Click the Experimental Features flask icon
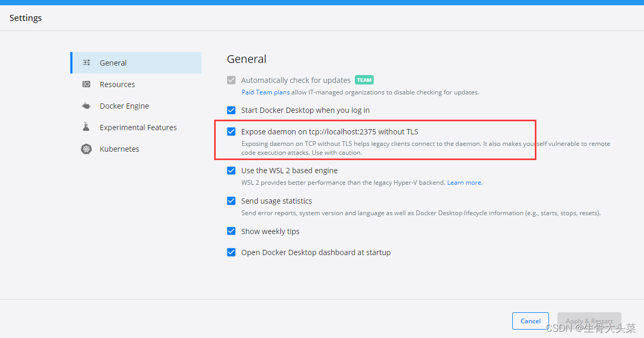644x338 pixels. [x=87, y=128]
